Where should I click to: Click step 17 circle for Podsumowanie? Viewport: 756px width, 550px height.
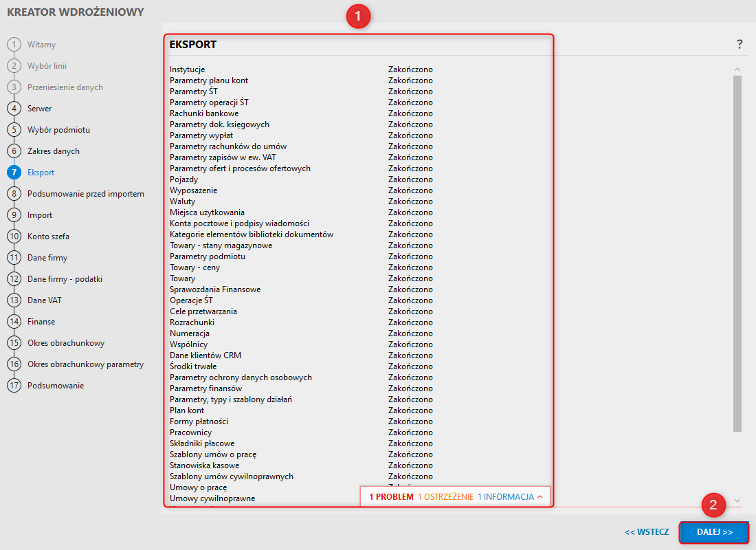tap(14, 385)
